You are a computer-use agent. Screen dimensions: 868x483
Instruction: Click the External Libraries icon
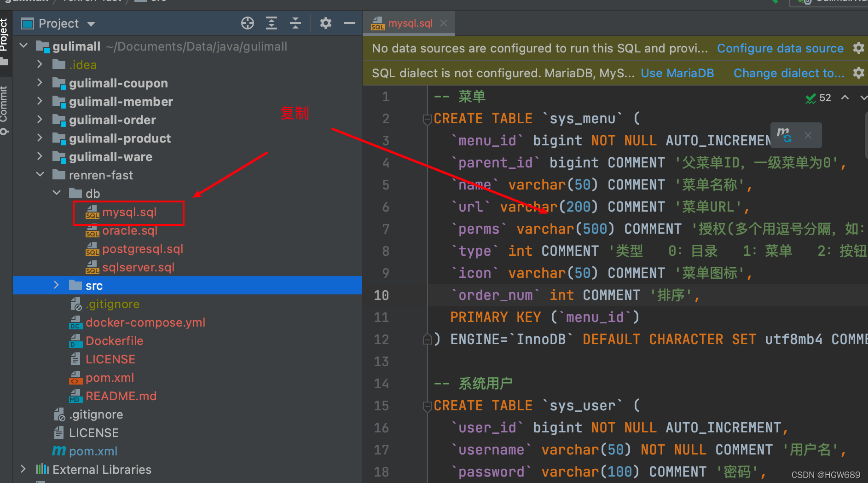42,469
